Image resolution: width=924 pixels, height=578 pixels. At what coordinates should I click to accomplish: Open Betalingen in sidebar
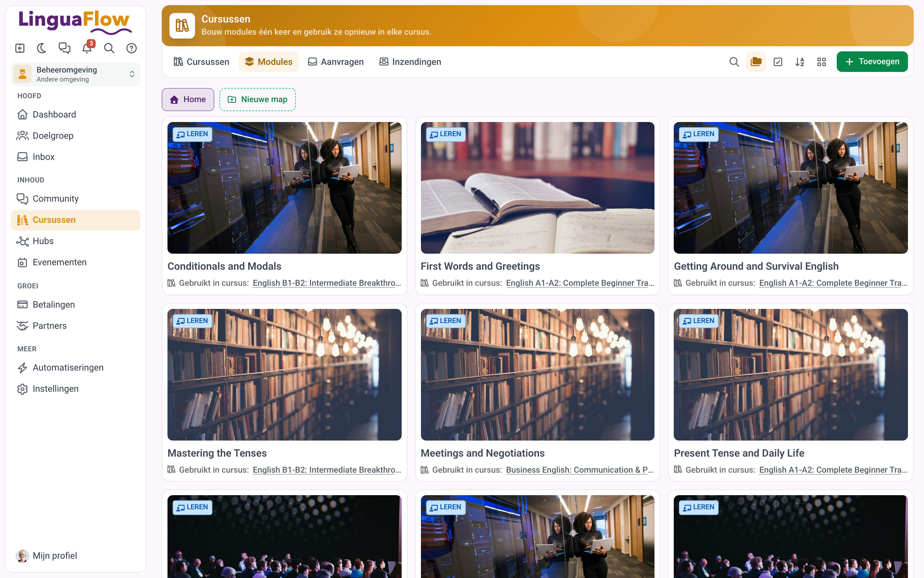click(76, 305)
